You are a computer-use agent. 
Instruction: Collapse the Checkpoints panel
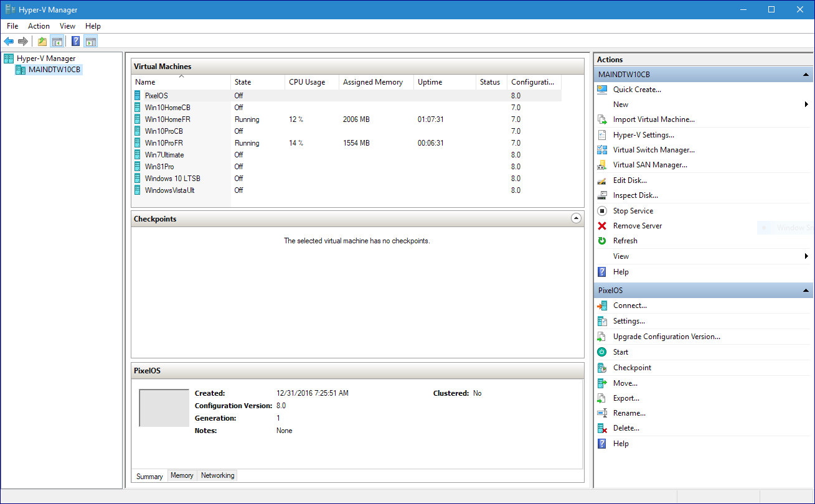point(576,218)
